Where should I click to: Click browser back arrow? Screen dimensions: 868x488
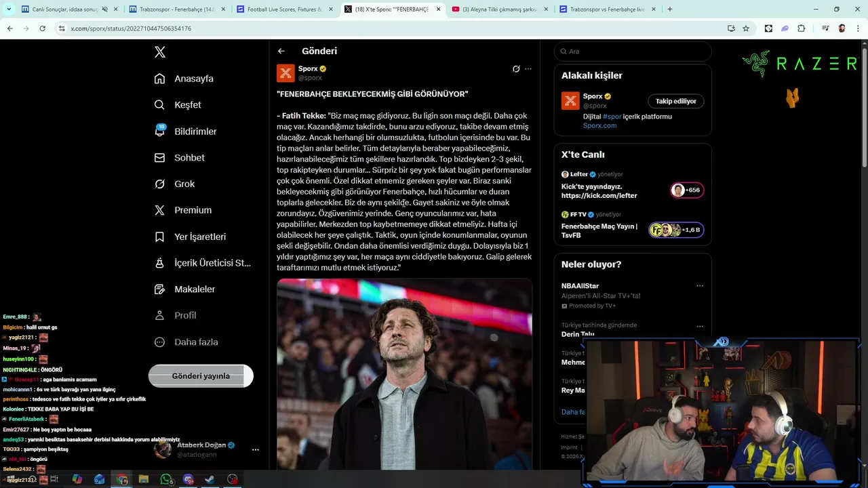pos(9,28)
